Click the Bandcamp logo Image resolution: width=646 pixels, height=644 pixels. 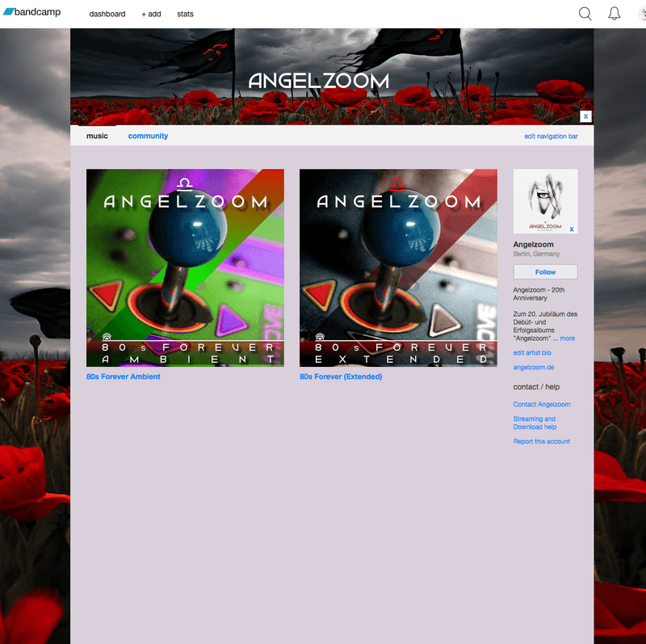click(31, 12)
